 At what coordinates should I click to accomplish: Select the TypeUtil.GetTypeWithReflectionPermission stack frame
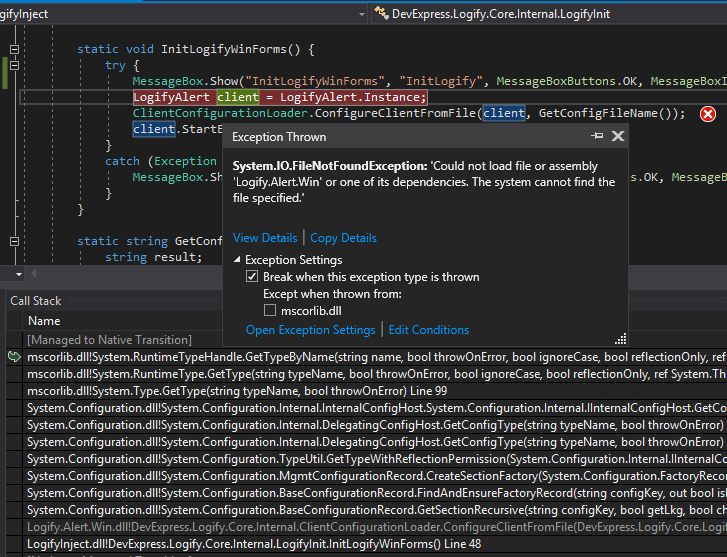pyautogui.click(x=375, y=459)
